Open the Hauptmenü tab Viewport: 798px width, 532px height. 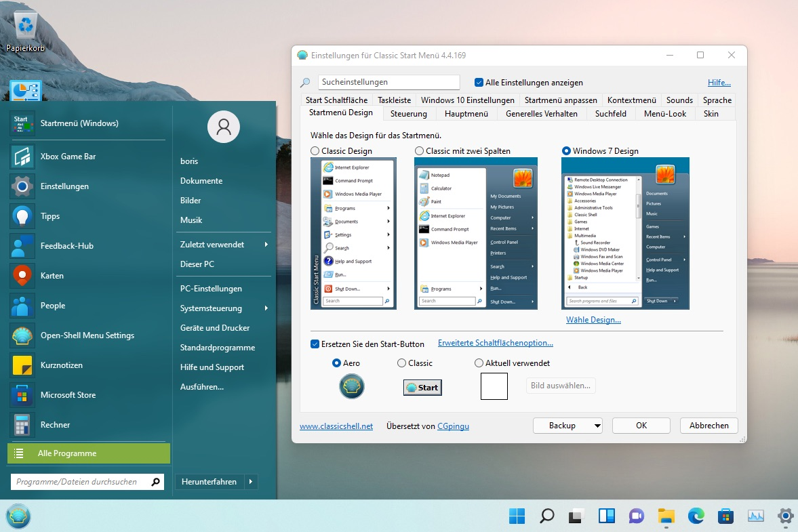point(466,113)
